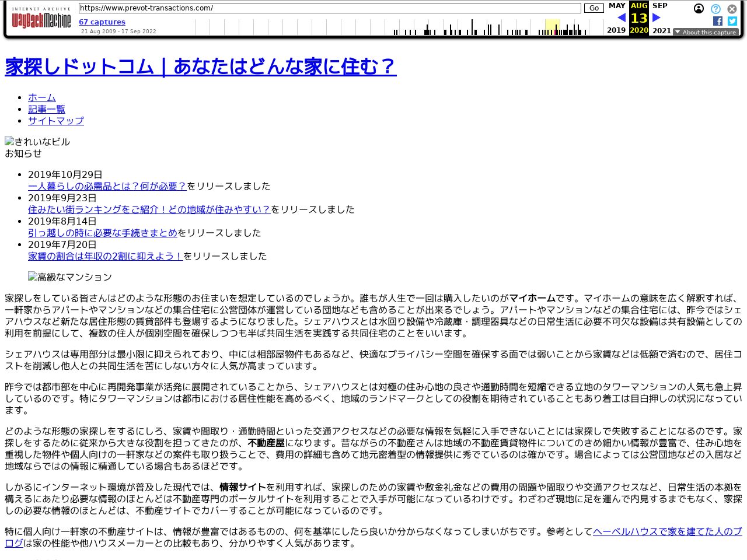The image size is (747, 560).
Task: Open the サイトマップ navigation link
Action: coord(56,121)
